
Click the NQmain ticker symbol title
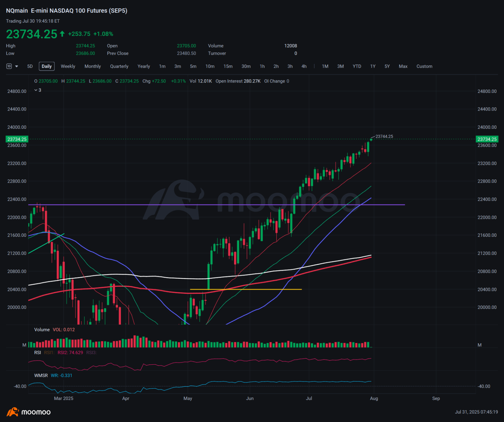(17, 10)
